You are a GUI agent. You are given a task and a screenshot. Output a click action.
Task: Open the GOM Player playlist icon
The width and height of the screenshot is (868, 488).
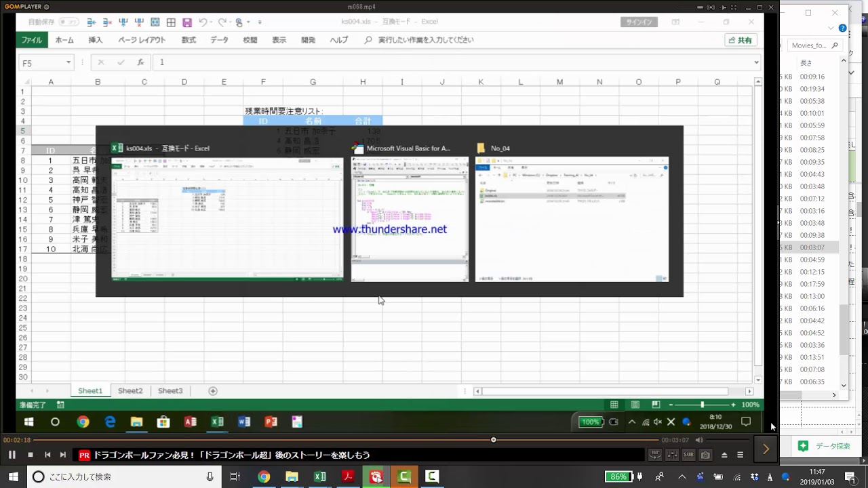[x=741, y=455]
